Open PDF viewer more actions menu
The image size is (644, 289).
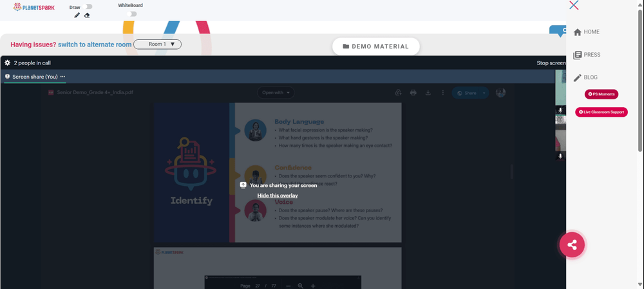pos(443,93)
